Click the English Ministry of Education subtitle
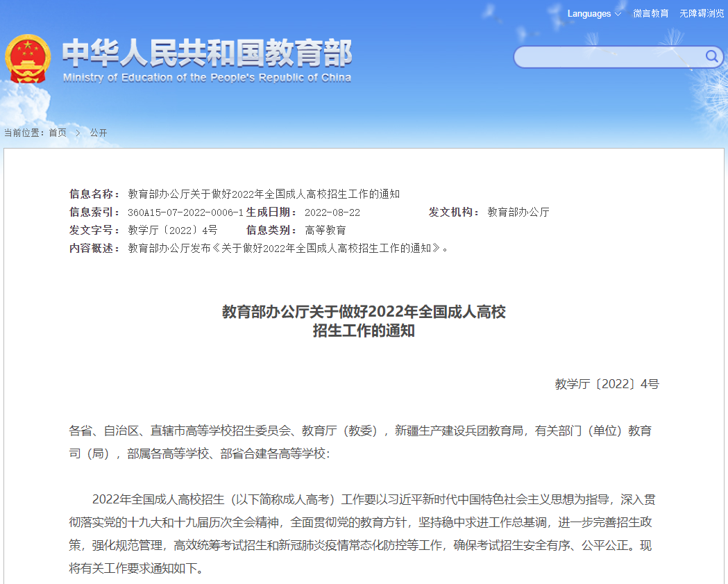The width and height of the screenshot is (728, 584). pyautogui.click(x=207, y=78)
